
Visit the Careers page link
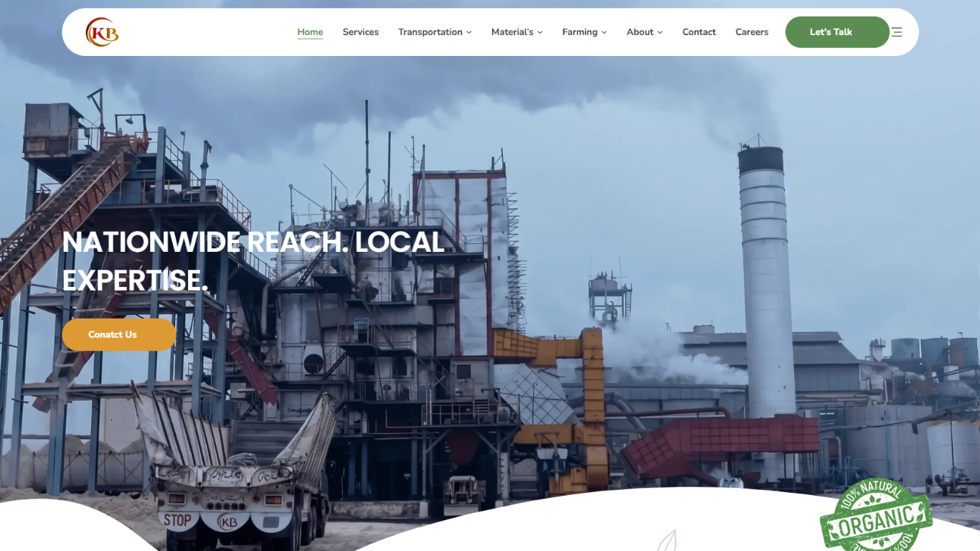tap(752, 32)
